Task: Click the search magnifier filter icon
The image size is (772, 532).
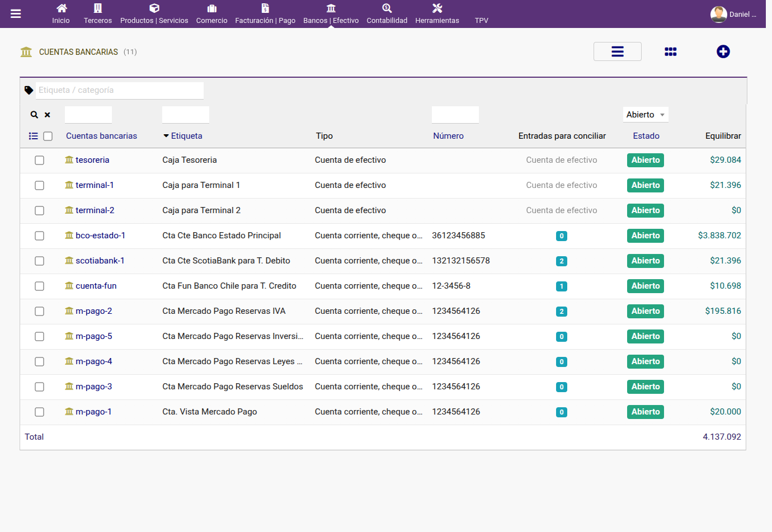Action: (34, 115)
